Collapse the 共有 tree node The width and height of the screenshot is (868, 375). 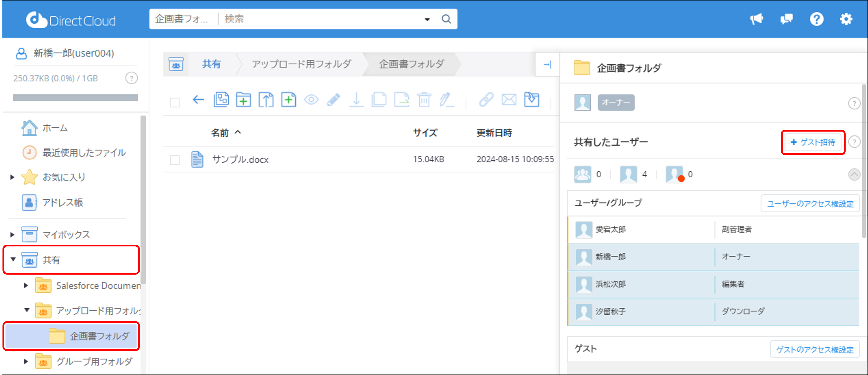[13, 259]
